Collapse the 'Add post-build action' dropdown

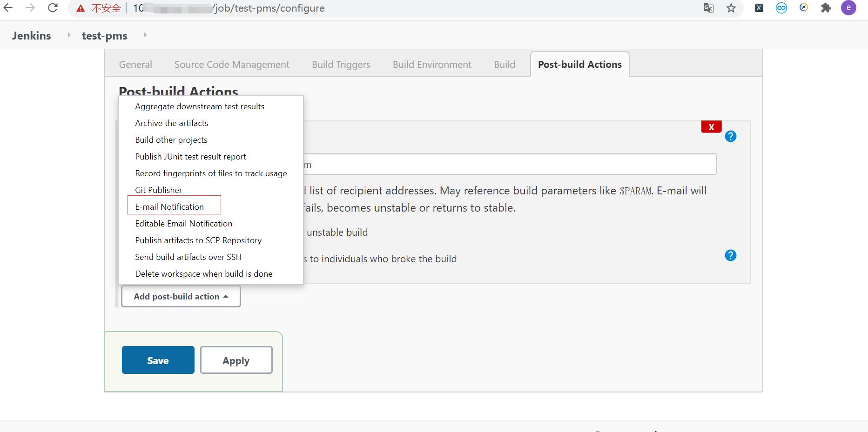pos(181,296)
